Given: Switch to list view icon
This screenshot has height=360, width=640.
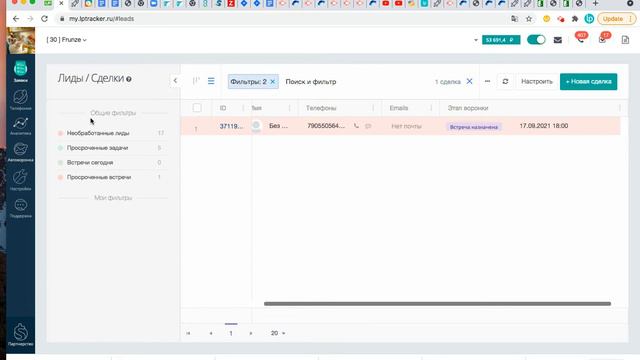Looking at the screenshot, I should click(x=211, y=81).
